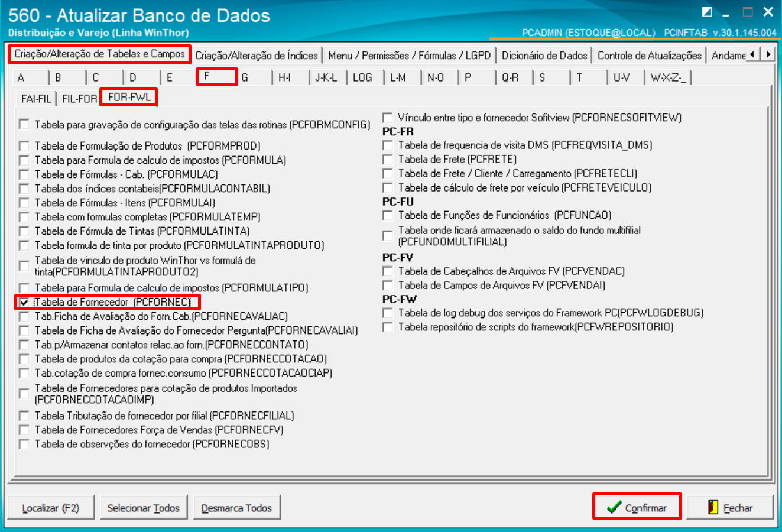Switch to Criação/Alteração de Índices tab
The image size is (782, 532).
click(257, 55)
